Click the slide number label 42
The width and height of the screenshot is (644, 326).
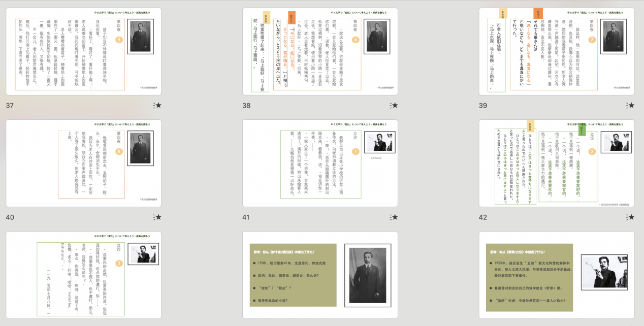[483, 217]
